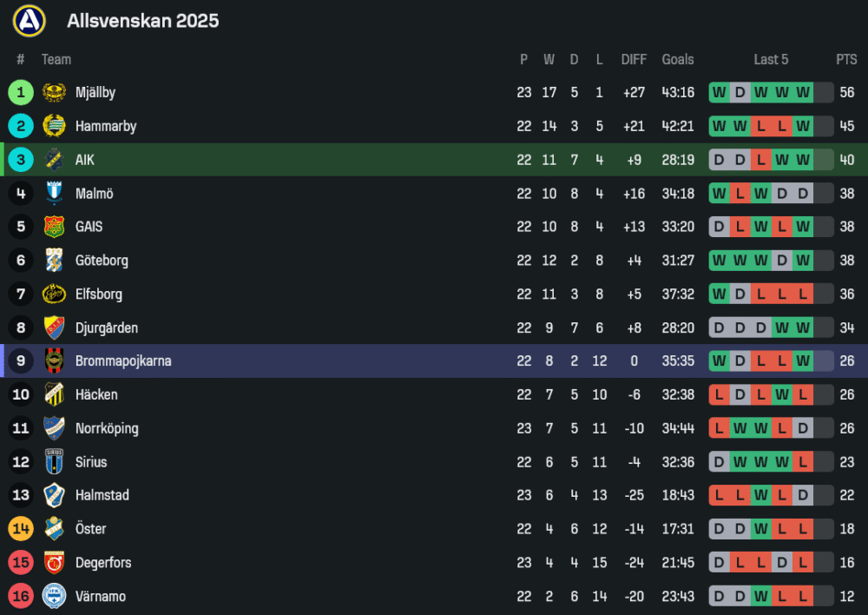Click the Hammarby team crest
Screen dimensions: 868x615
[x=55, y=126]
